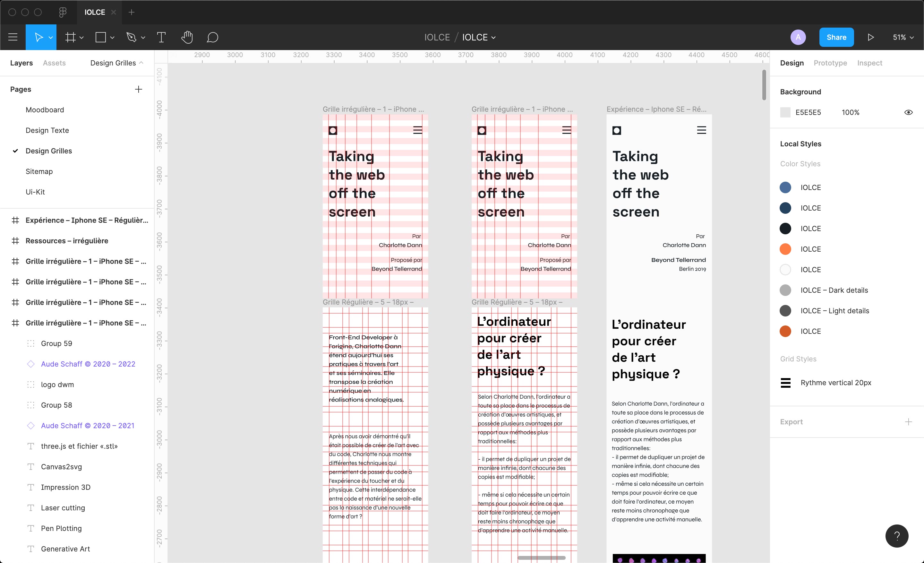Expand the Assets panel tab
Viewport: 924px width, 563px height.
(54, 62)
